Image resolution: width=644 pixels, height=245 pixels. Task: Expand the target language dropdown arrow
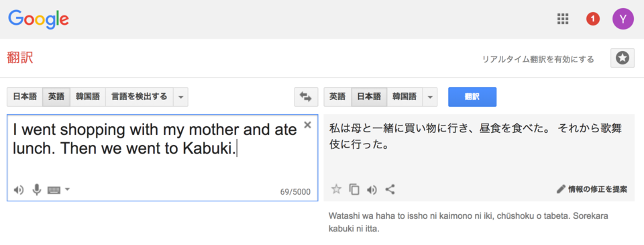coord(429,97)
